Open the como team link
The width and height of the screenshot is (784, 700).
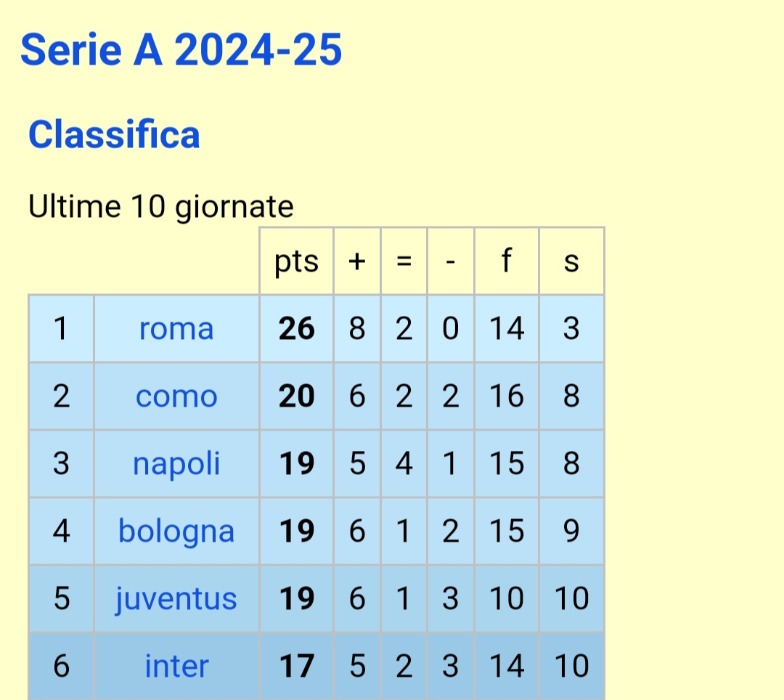pyautogui.click(x=176, y=396)
